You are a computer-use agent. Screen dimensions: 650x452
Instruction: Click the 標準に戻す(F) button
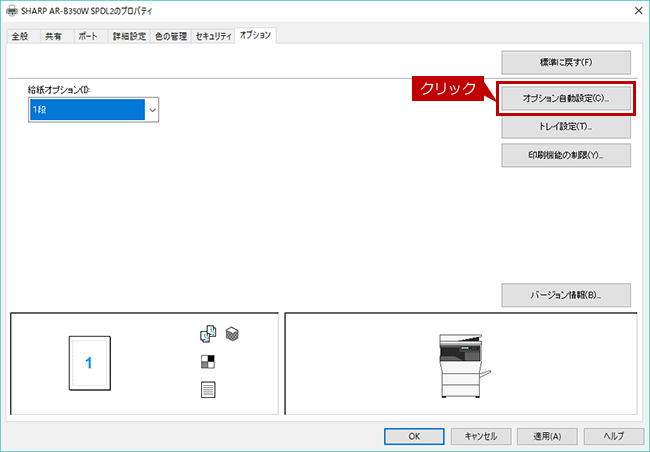(x=566, y=62)
